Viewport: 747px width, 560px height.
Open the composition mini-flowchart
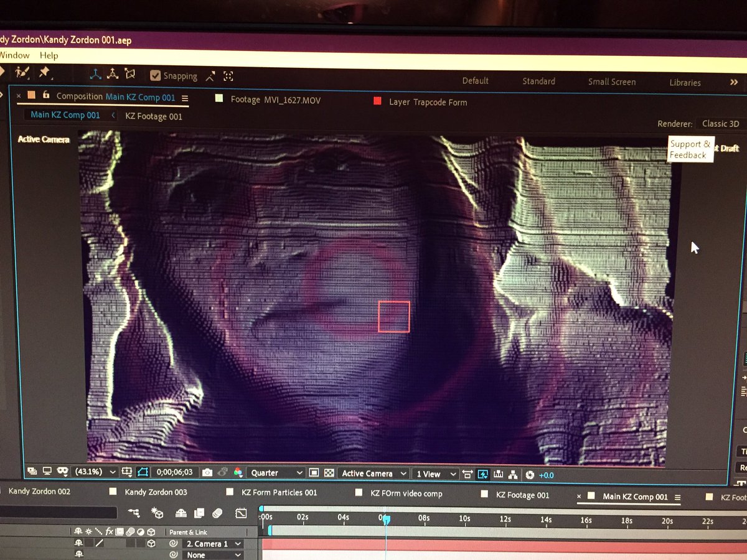[135, 513]
